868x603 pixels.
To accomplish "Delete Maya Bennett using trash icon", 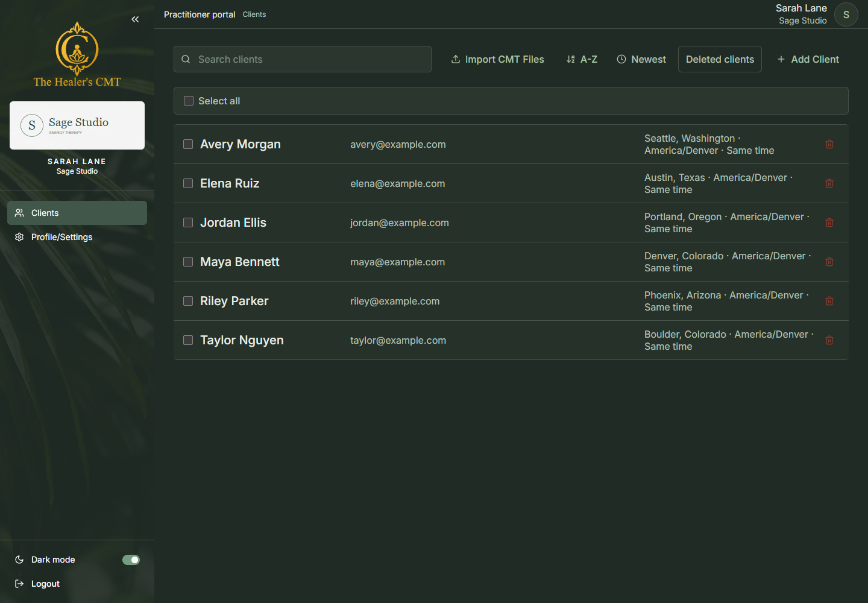I will (829, 262).
